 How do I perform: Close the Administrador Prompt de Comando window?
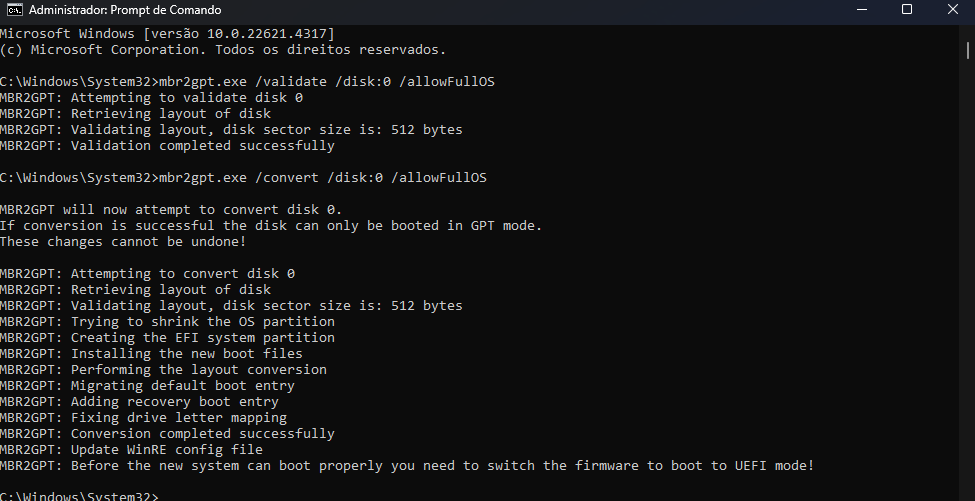[953, 9]
